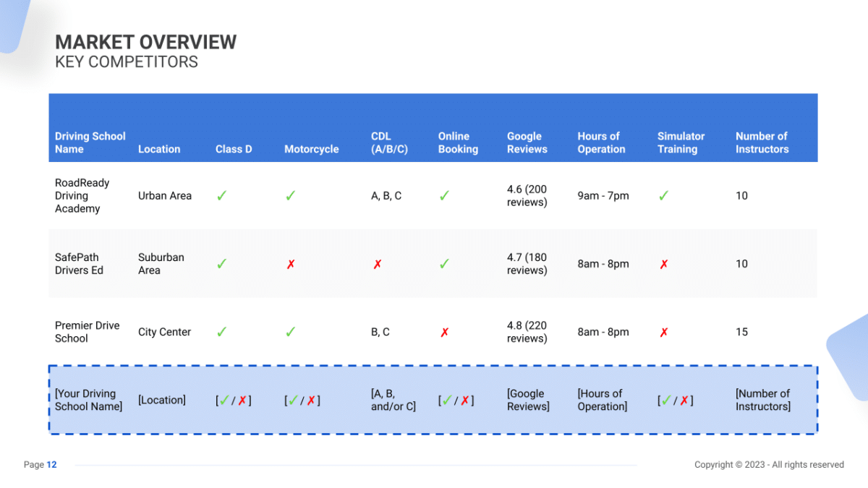The height and width of the screenshot is (488, 868).
Task: Click the copyright 2023 footer text
Action: (x=769, y=465)
